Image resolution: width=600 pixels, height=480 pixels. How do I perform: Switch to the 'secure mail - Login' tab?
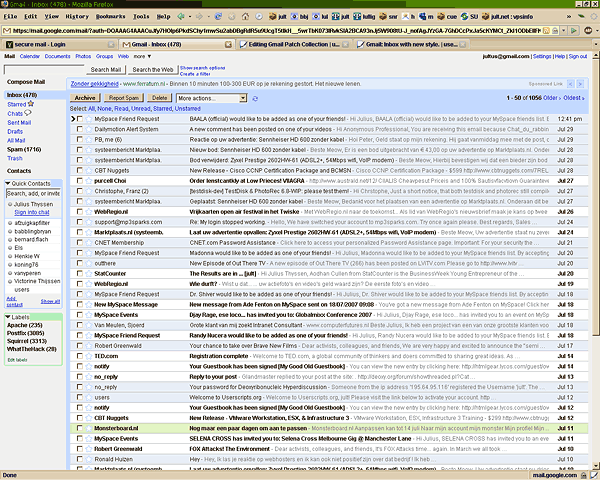(60, 45)
